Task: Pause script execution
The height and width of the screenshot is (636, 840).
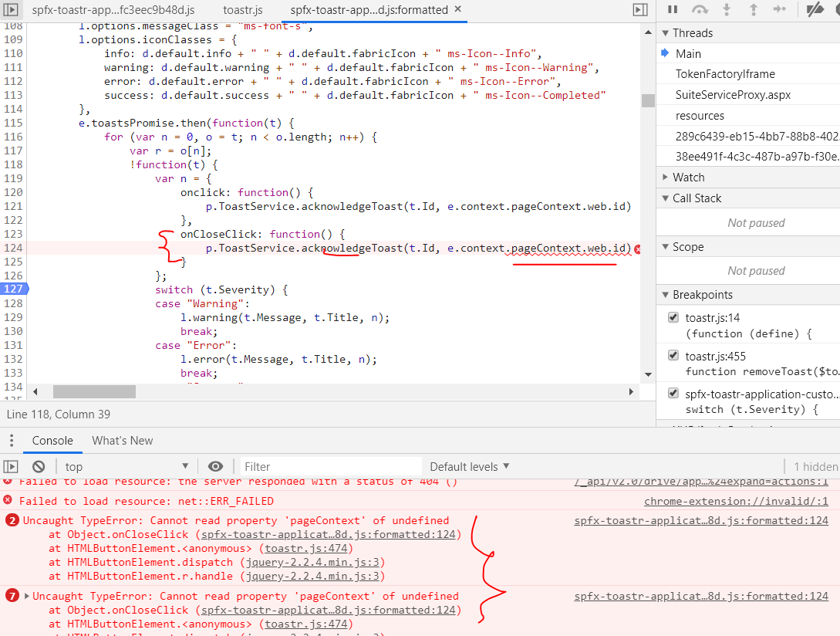Action: pyautogui.click(x=672, y=9)
